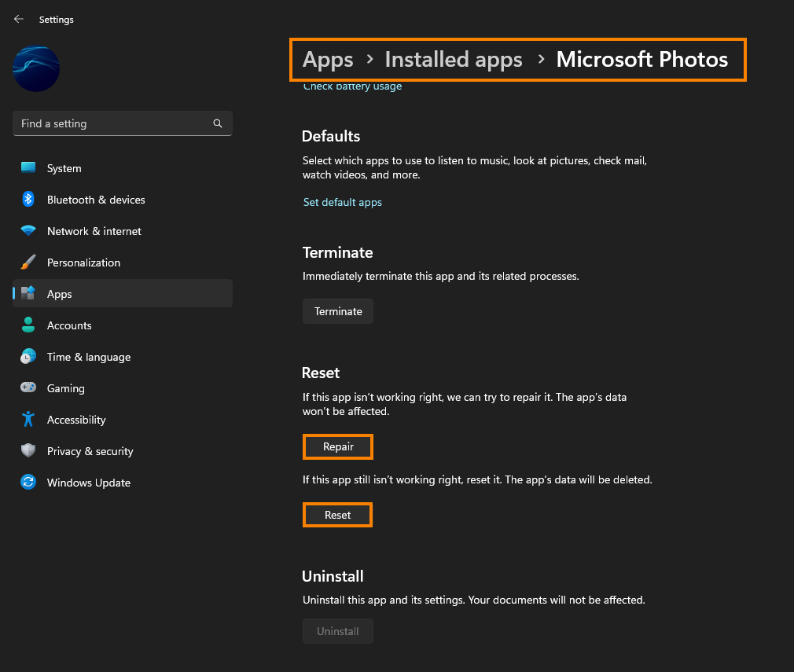This screenshot has width=794, height=672.
Task: Click the Bluetooth icon in sidebar
Action: coord(28,199)
